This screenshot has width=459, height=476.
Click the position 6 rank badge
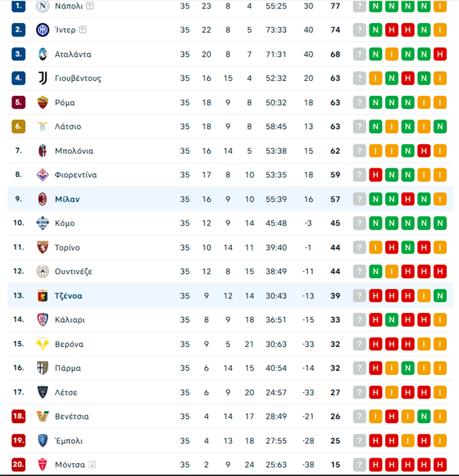click(18, 126)
